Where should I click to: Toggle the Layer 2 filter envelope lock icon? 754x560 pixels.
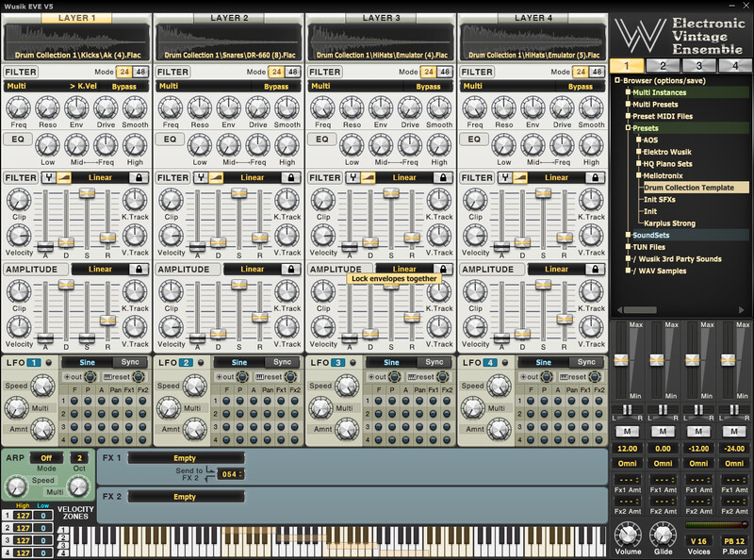pyautogui.click(x=291, y=177)
